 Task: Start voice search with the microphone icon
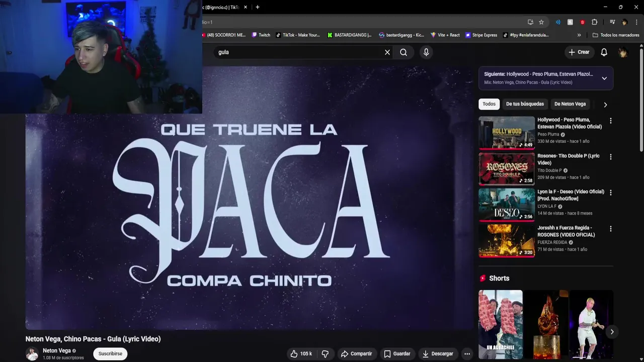(426, 52)
